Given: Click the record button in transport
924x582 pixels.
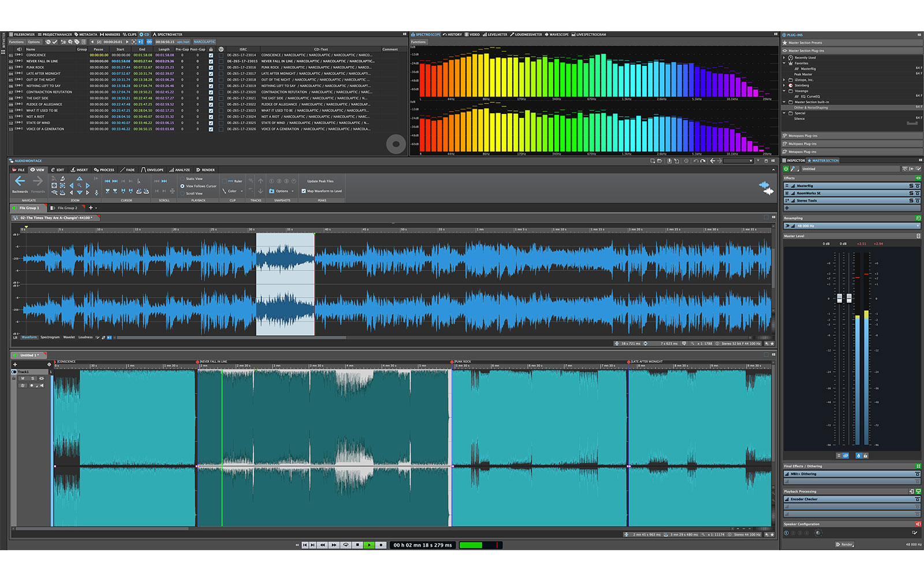Looking at the screenshot, I should pos(381,544).
